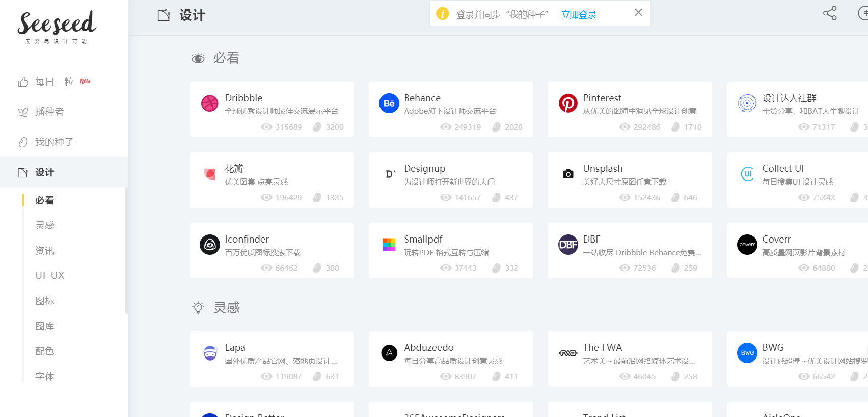
Task: Click the 设计达人社群 circular icon
Action: coord(747,103)
